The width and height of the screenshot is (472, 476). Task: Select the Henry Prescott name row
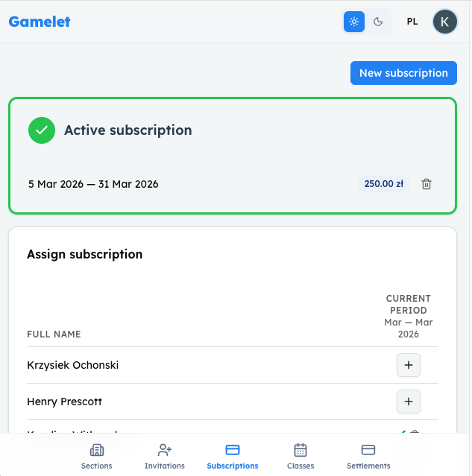[x=65, y=402]
